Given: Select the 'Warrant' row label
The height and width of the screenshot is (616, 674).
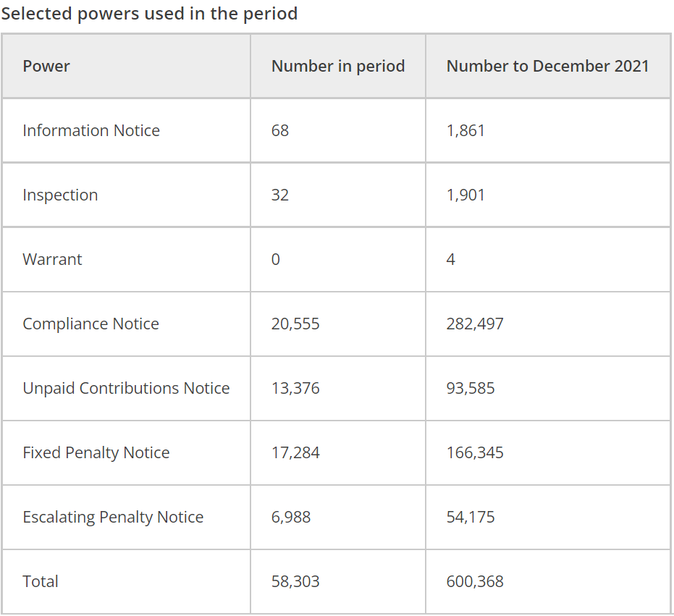Looking at the screenshot, I should coord(52,259).
